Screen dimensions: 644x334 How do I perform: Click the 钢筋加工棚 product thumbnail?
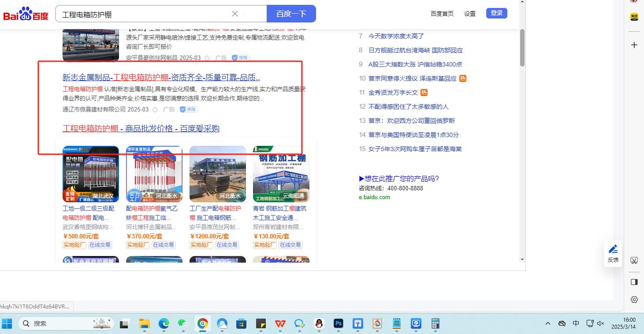(281, 174)
